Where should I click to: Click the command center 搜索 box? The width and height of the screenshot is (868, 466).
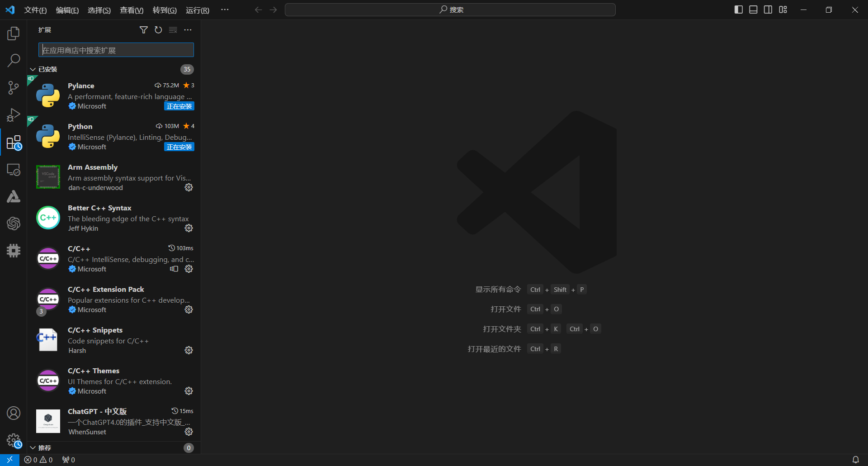click(450, 10)
